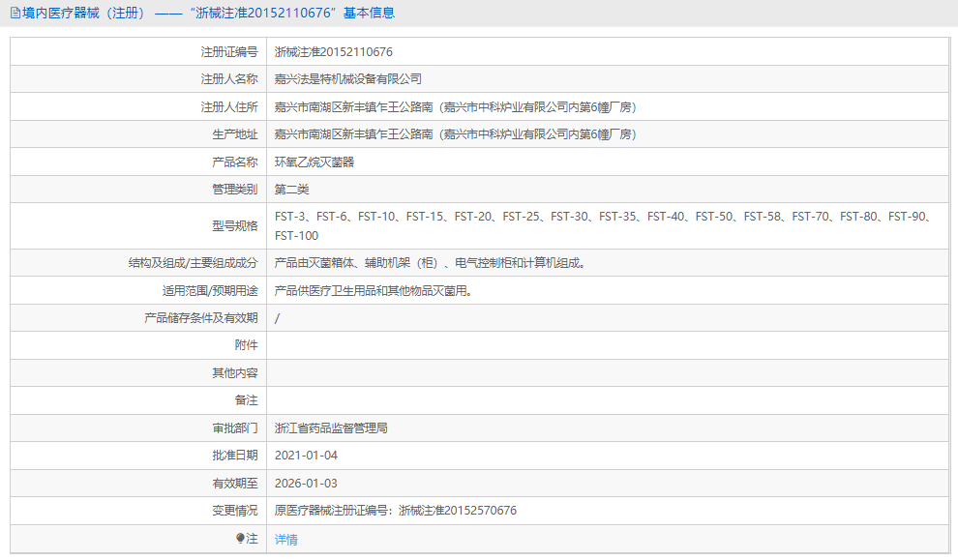Click the 管理类别 label
The width and height of the screenshot is (958, 560).
[235, 190]
